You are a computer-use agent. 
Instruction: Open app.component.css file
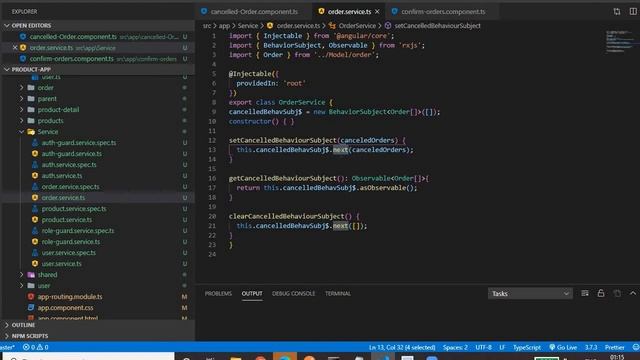(x=65, y=308)
